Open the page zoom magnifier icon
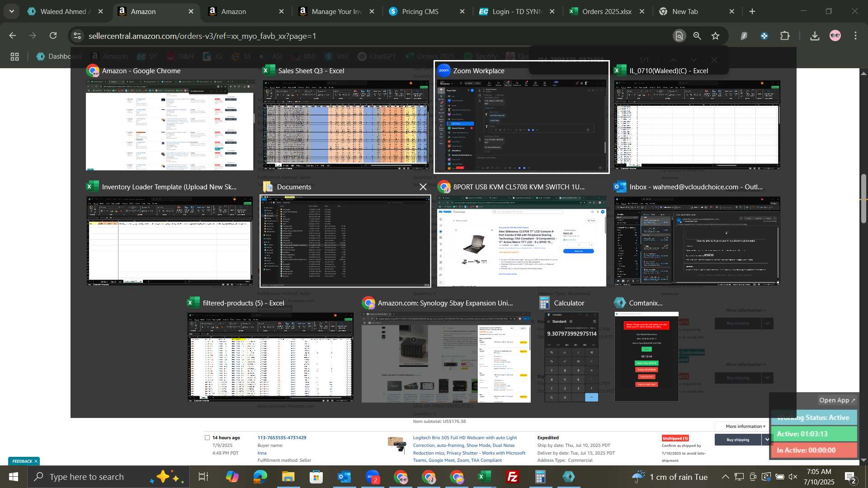The width and height of the screenshot is (868, 488). pos(697,36)
